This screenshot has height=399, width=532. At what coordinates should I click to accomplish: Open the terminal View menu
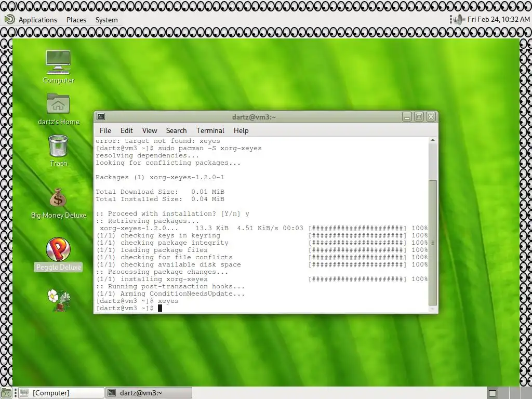point(150,130)
